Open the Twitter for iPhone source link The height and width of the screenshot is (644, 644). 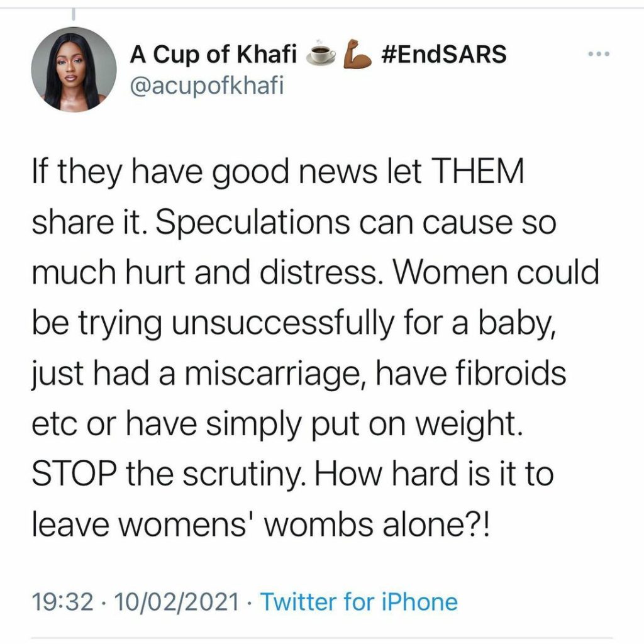[359, 602]
